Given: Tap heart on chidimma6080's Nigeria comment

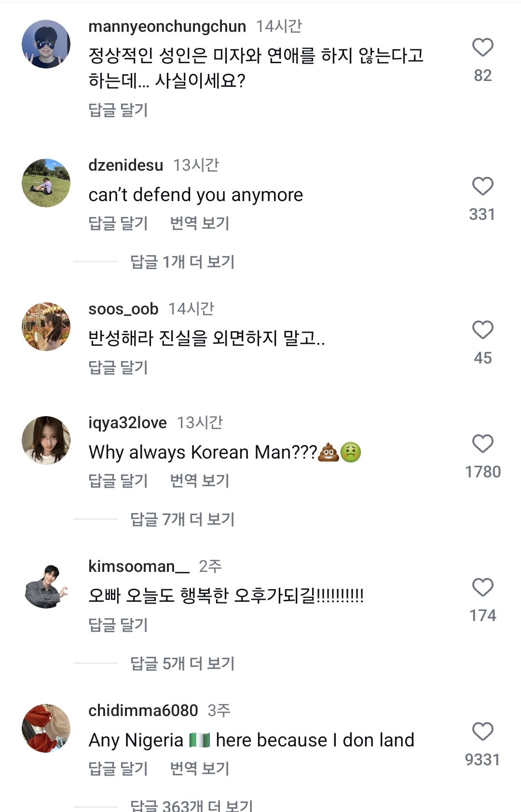Looking at the screenshot, I should pos(482,731).
